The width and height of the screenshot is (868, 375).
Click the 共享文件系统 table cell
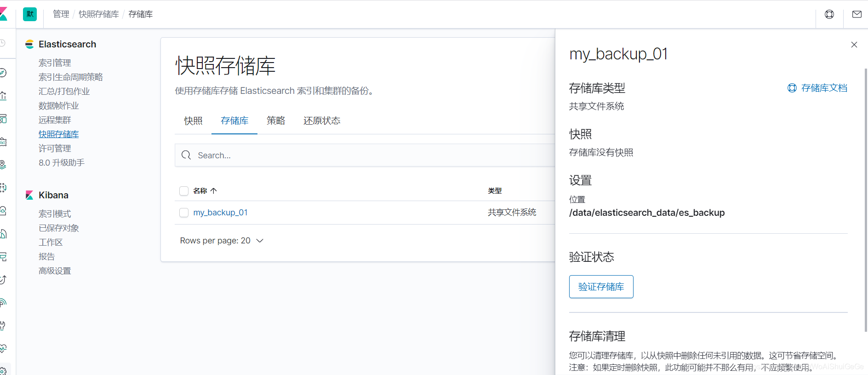coord(512,212)
